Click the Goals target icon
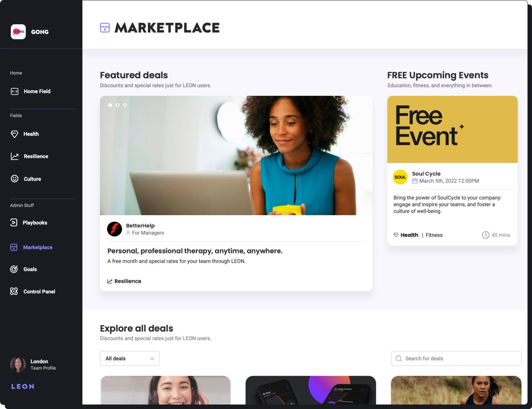Viewport: 532px width, 409px height. click(x=14, y=269)
